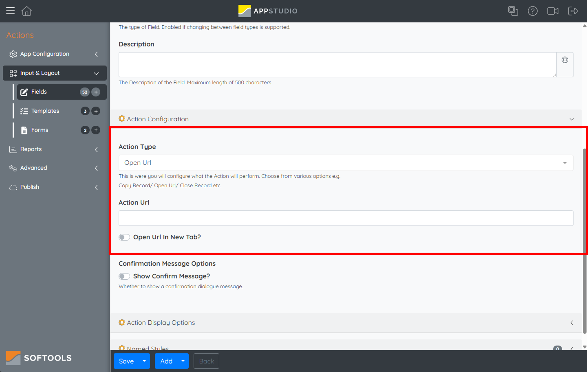Open the Save button dropdown arrow
Viewport: 588px width, 372px height.
pos(144,361)
